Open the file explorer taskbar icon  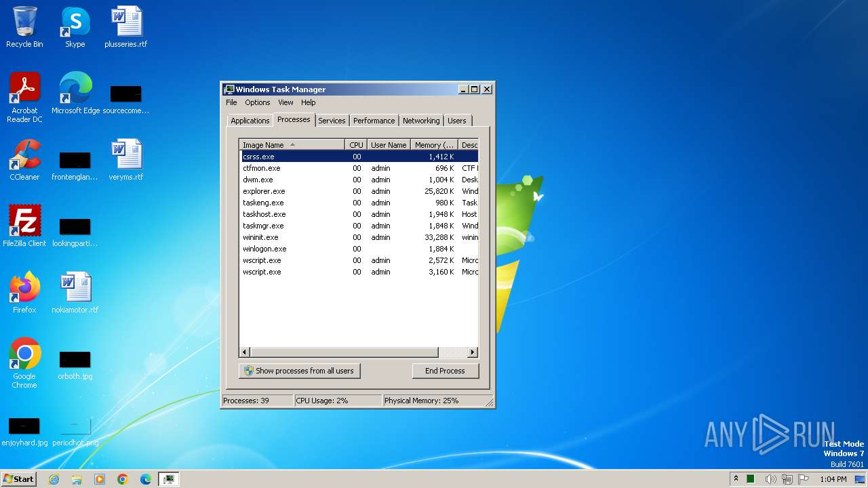pos(77,479)
